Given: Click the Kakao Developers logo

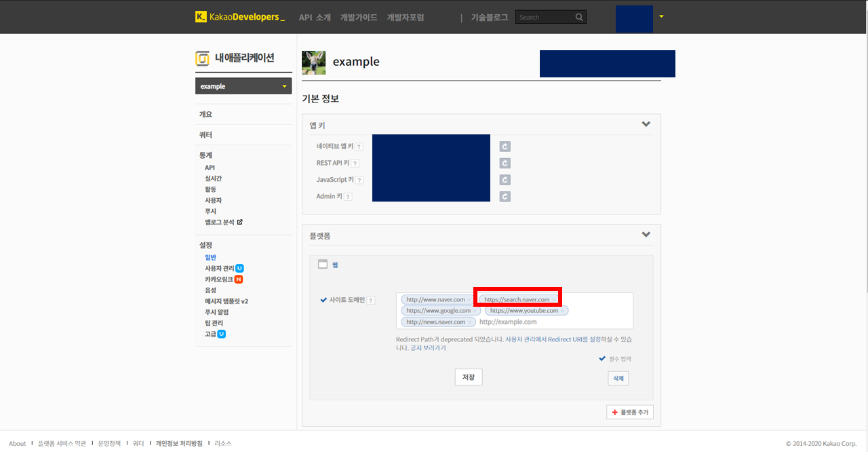Looking at the screenshot, I should pyautogui.click(x=240, y=17).
